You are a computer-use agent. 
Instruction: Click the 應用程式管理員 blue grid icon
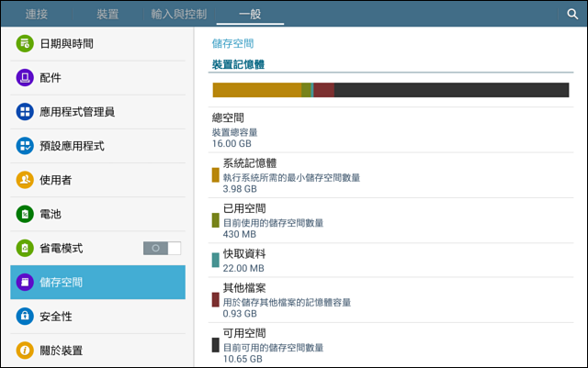25,112
